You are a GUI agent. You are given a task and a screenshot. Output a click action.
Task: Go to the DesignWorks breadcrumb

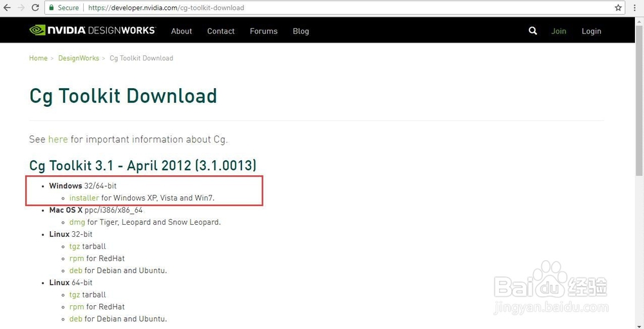click(79, 59)
